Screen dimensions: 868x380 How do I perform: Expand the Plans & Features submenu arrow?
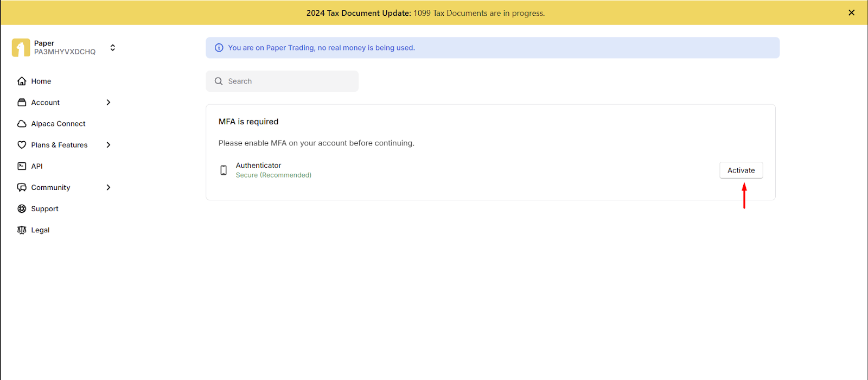[x=108, y=145]
